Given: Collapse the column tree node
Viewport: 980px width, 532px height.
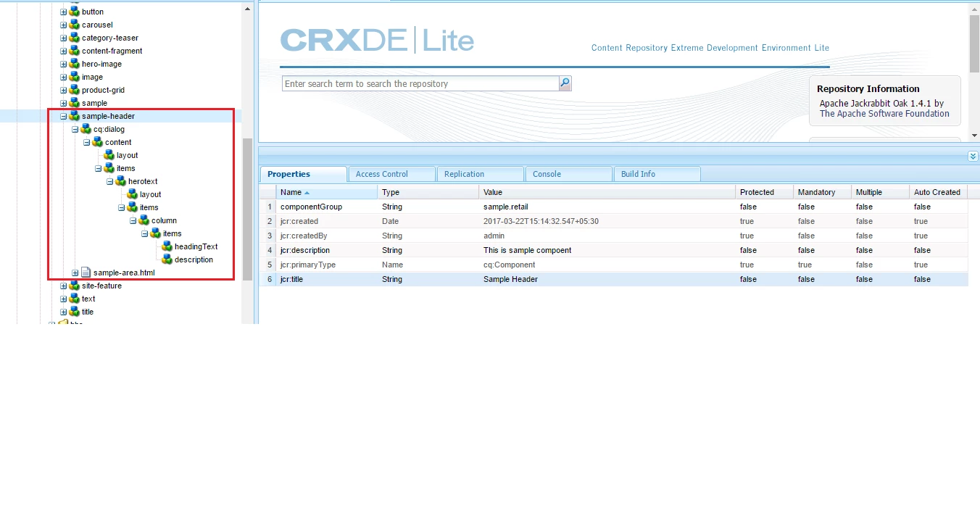Looking at the screenshot, I should 133,220.
